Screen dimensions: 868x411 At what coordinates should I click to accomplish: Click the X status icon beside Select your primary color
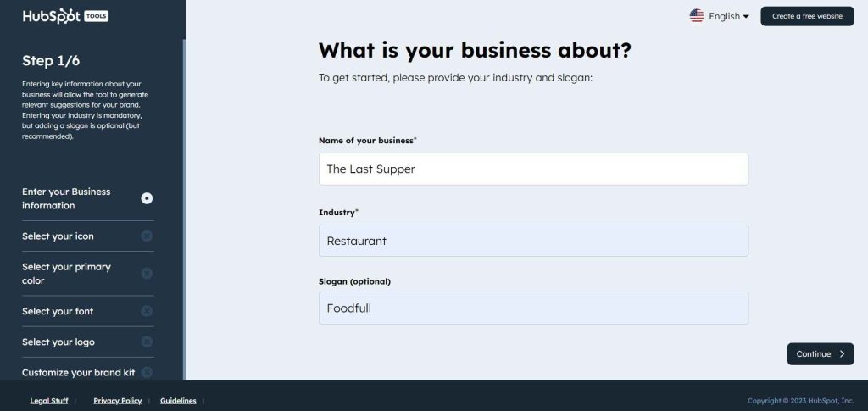(x=147, y=274)
